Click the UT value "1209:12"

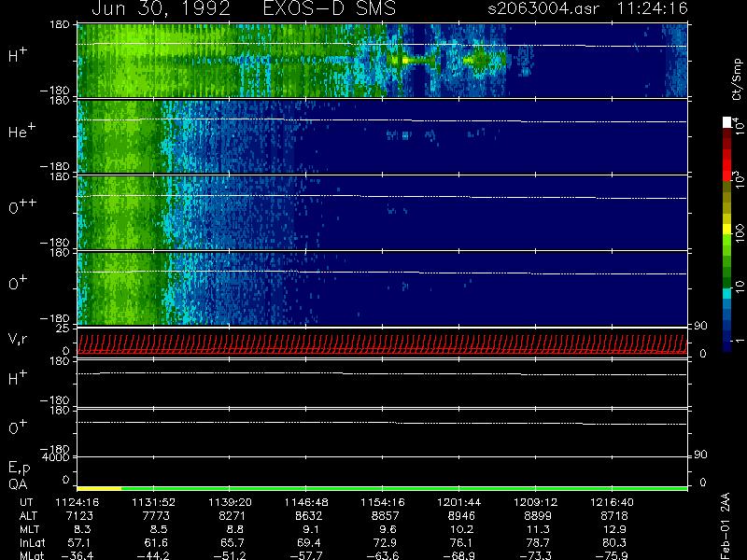point(535,502)
